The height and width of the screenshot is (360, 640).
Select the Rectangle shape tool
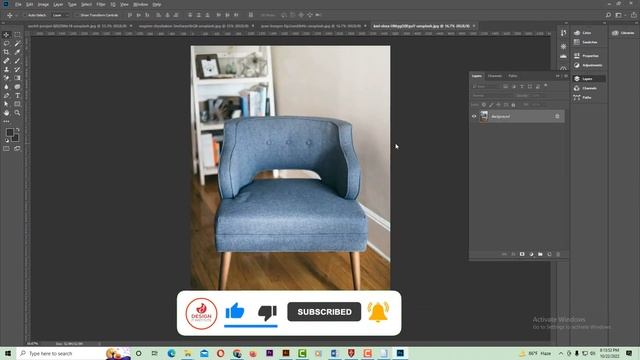(17, 104)
